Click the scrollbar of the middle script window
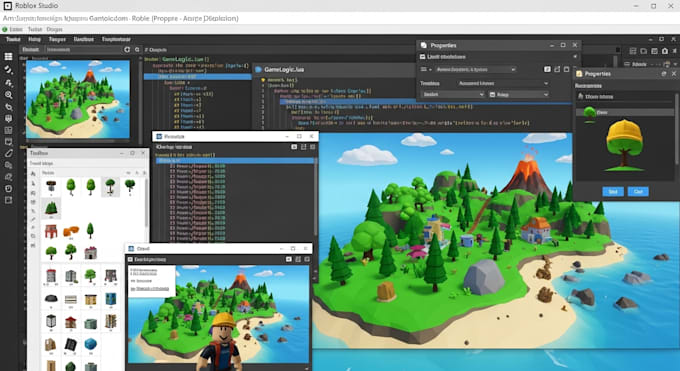Screen dimensions: 680x371 click(315, 197)
